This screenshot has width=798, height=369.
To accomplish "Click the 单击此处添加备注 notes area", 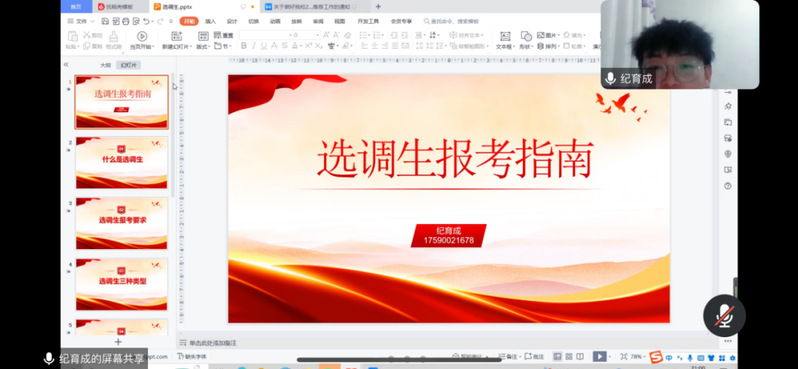I will point(213,343).
